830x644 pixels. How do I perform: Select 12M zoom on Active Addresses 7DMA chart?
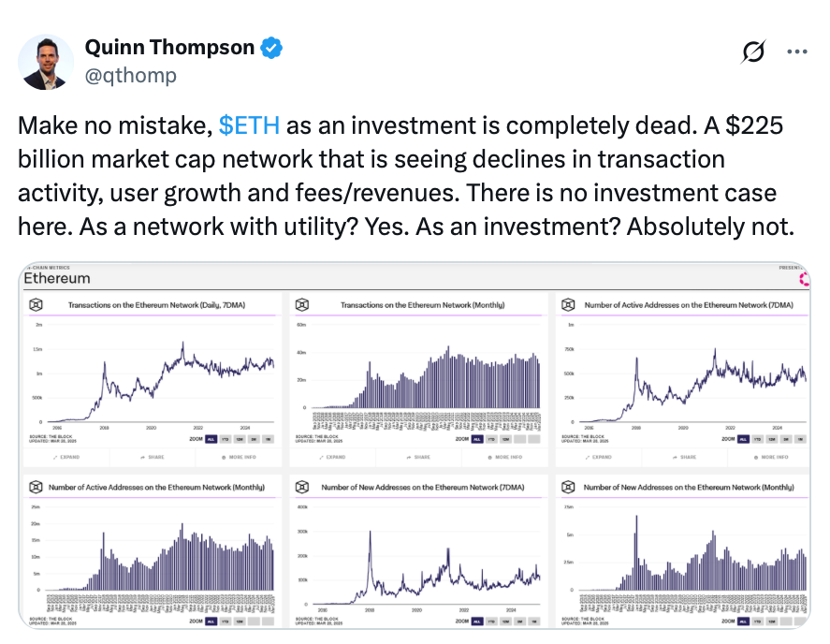pyautogui.click(x=774, y=438)
